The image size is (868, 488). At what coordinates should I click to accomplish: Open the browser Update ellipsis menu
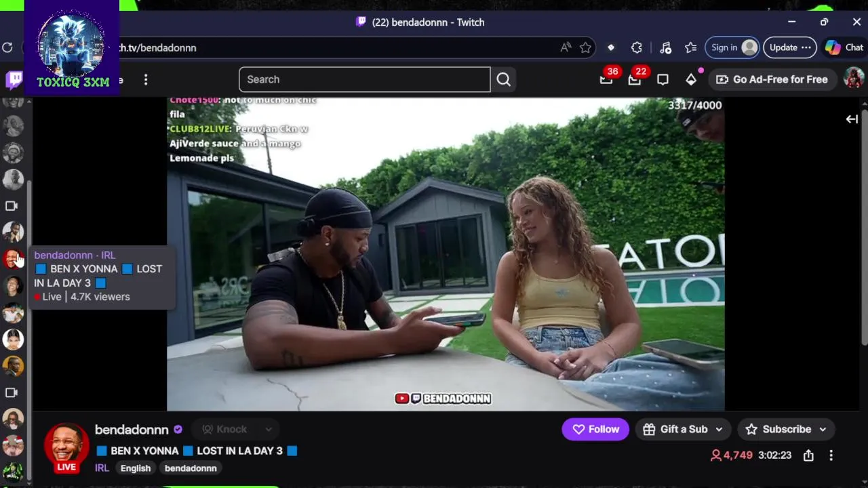806,47
